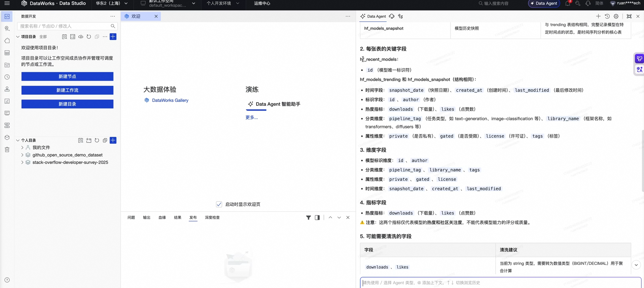Open the table grid icon in sidebar

(x=7, y=53)
